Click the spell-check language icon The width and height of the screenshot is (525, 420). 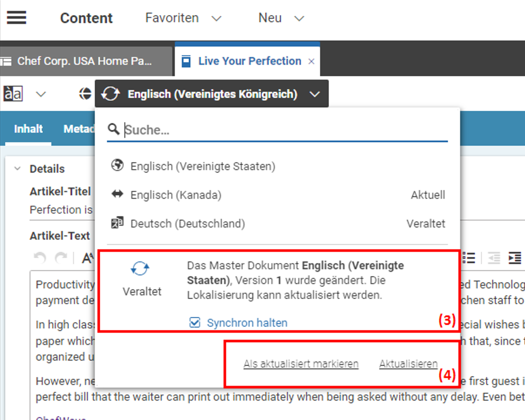click(13, 94)
